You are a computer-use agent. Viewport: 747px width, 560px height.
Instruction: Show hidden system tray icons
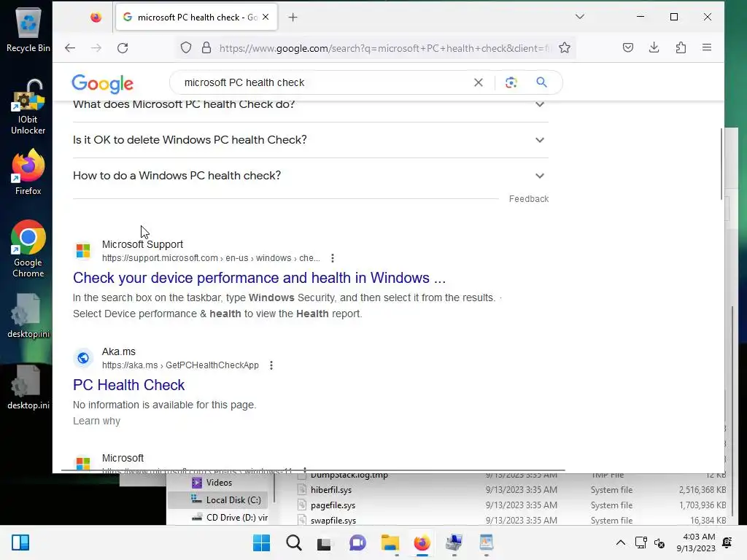click(x=621, y=542)
